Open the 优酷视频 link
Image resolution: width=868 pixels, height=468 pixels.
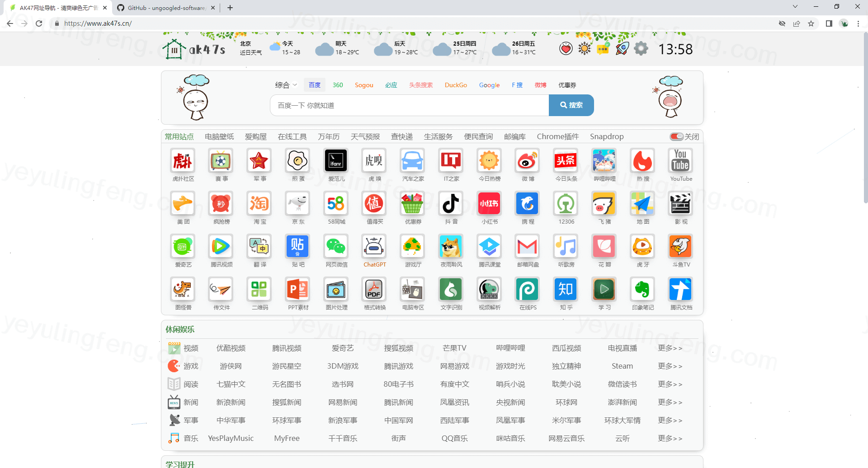point(231,348)
